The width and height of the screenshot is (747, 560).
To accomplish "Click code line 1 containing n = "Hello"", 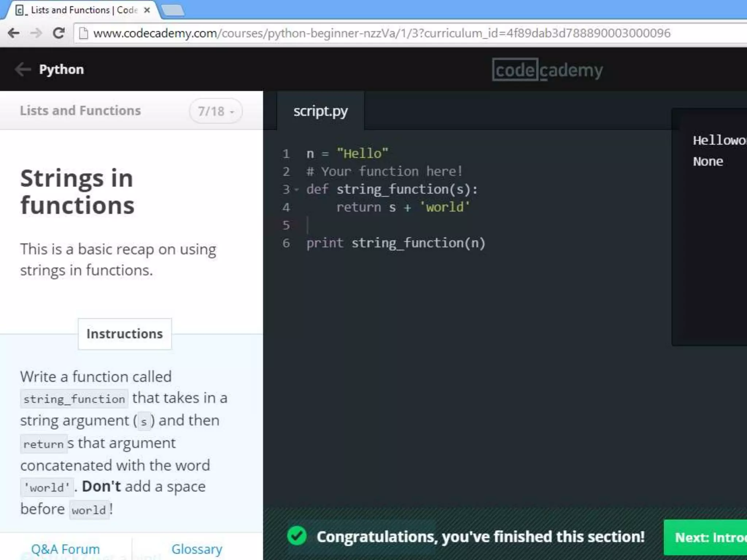I will [x=347, y=153].
